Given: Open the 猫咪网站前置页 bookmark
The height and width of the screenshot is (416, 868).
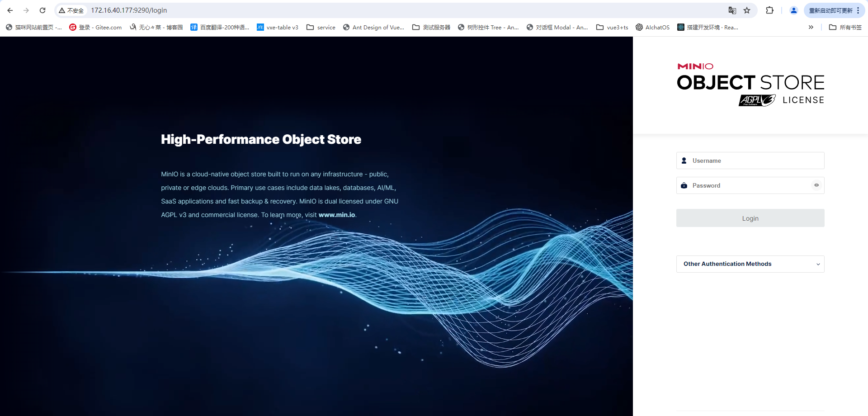Looking at the screenshot, I should tap(34, 27).
